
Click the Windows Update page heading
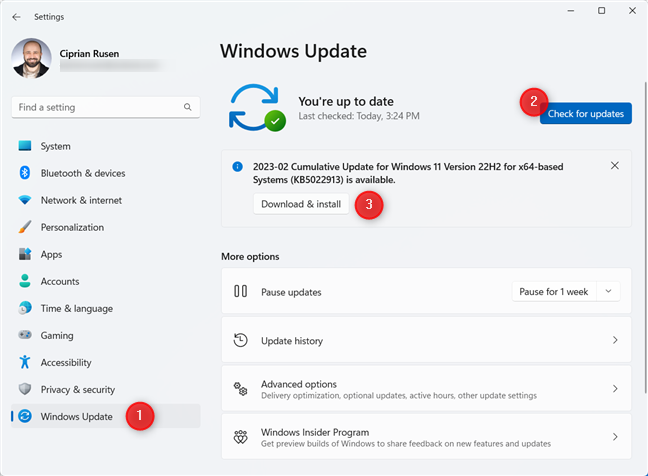293,51
